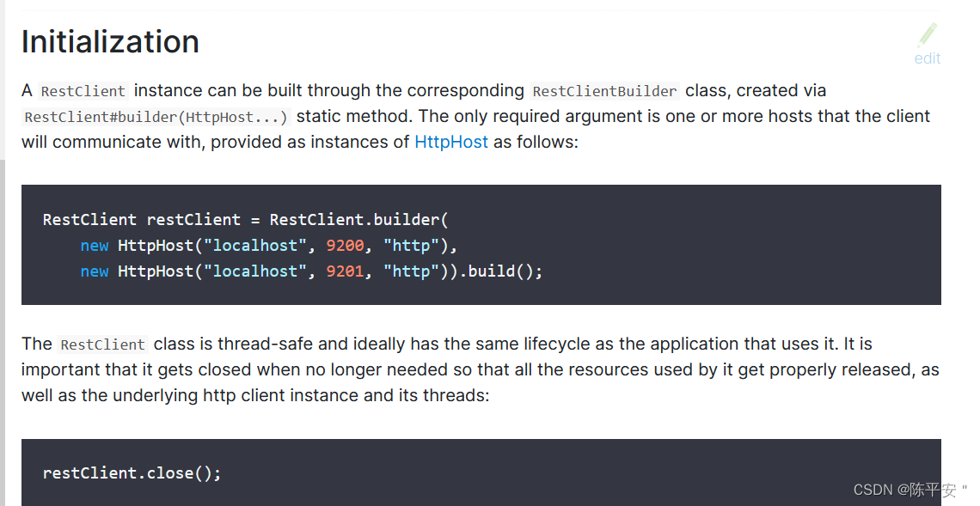Click the left vertical scrollbar strip
The height and width of the screenshot is (506, 980).
pyautogui.click(x=3, y=332)
